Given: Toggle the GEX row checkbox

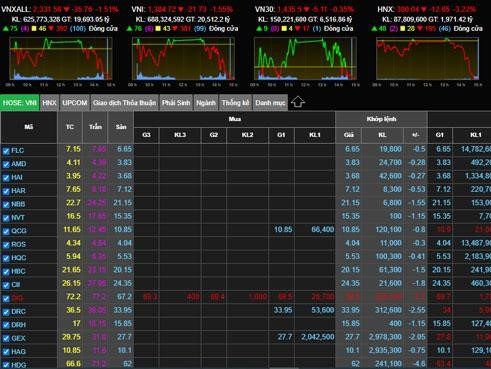Looking at the screenshot, I should 6,339.
